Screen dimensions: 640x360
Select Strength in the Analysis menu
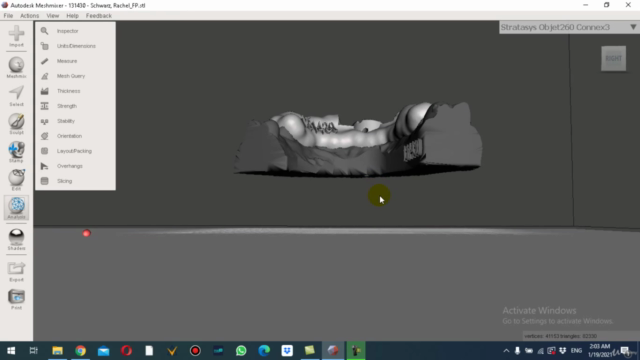coord(67,106)
